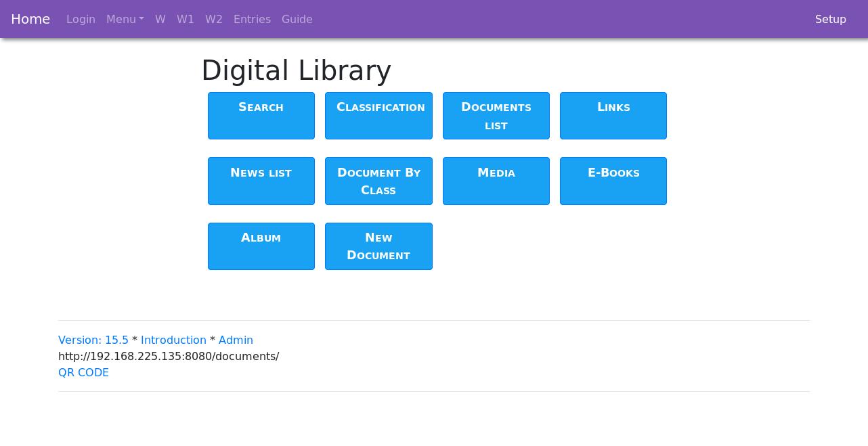The width and height of the screenshot is (868, 446).
Task: Open the Media section
Action: tap(496, 181)
